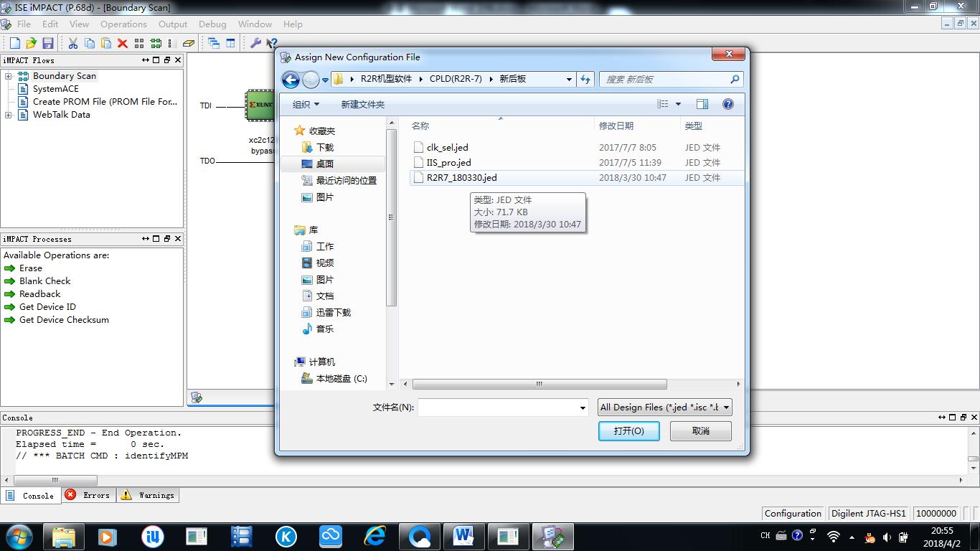Toggle the preview pane icon in dialog

point(702,104)
